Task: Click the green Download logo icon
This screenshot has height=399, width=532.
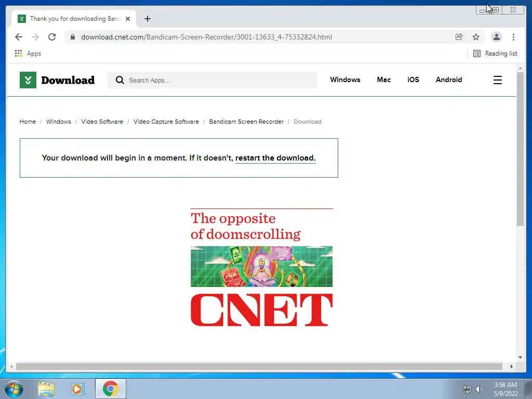Action: [x=28, y=80]
